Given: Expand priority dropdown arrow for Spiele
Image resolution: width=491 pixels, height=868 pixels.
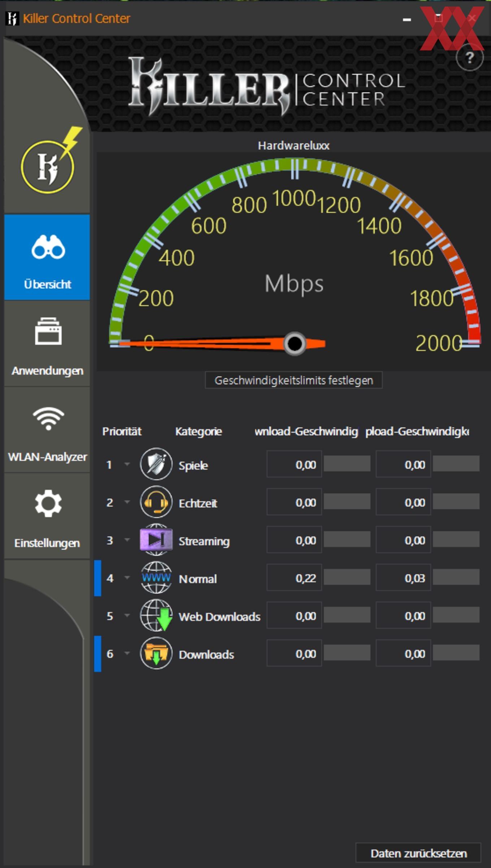Looking at the screenshot, I should 127,464.
